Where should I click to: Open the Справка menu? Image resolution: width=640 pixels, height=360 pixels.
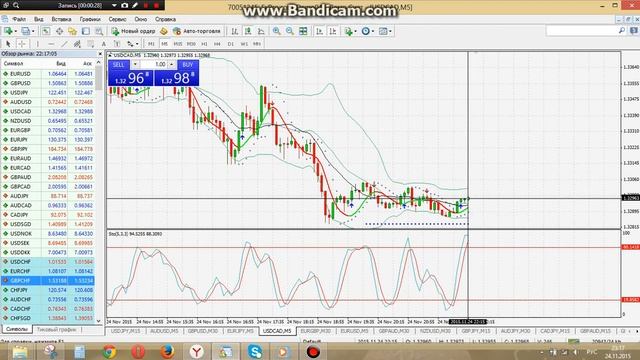click(x=165, y=19)
